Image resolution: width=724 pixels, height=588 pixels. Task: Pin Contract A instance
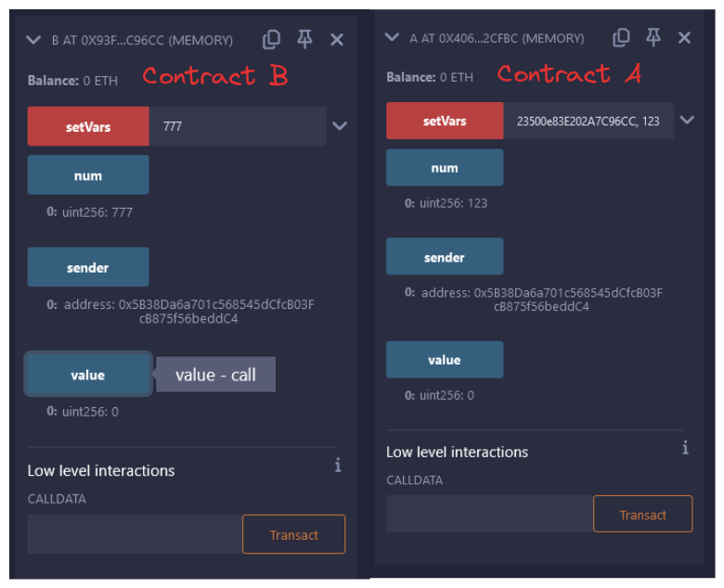point(653,37)
